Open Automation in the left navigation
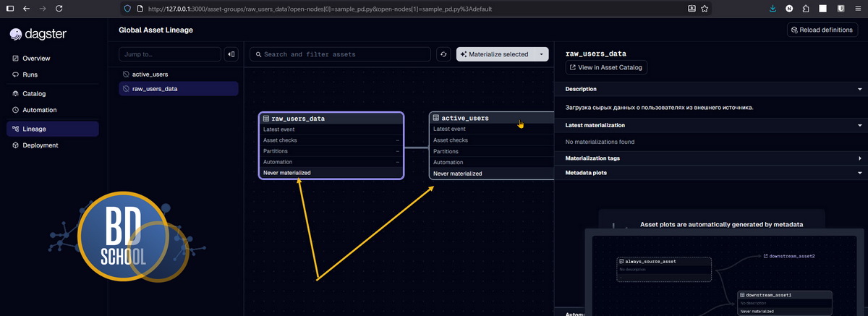868x316 pixels. click(39, 110)
